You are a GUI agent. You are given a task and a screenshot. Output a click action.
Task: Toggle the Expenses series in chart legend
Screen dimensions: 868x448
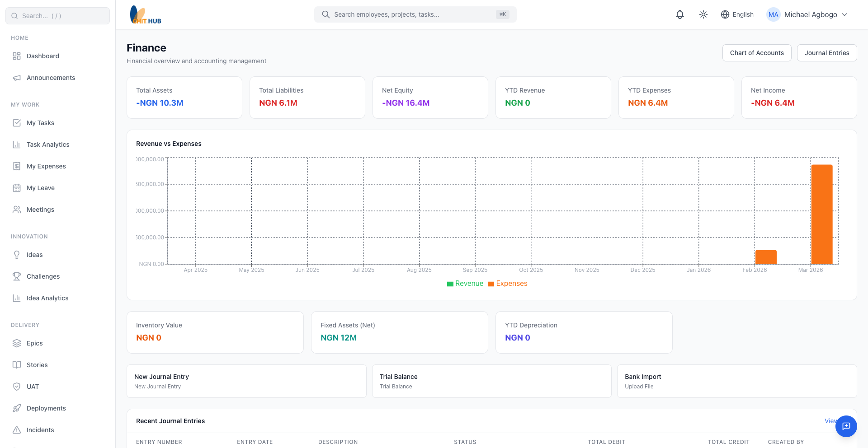click(507, 283)
